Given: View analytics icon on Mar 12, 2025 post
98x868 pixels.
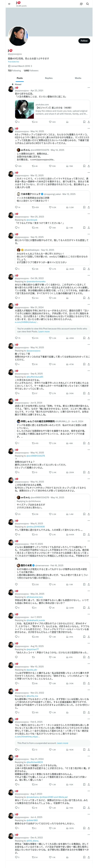Looking at the screenshot, I should point(67,207).
